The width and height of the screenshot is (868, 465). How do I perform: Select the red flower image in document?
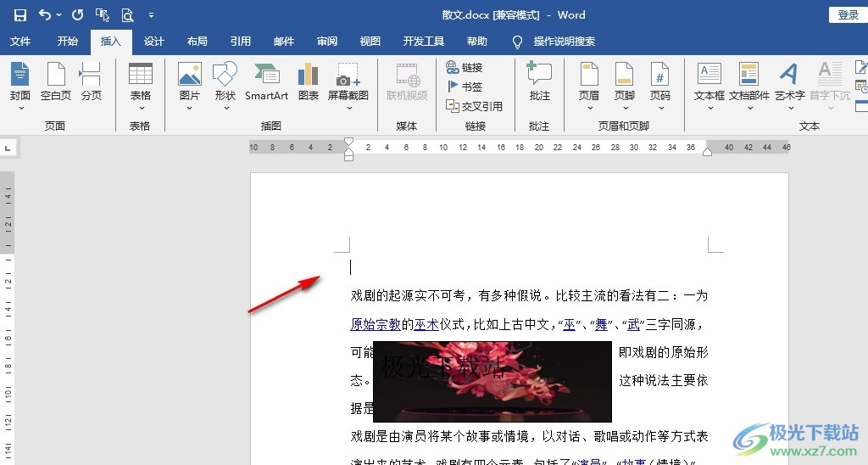click(x=492, y=381)
